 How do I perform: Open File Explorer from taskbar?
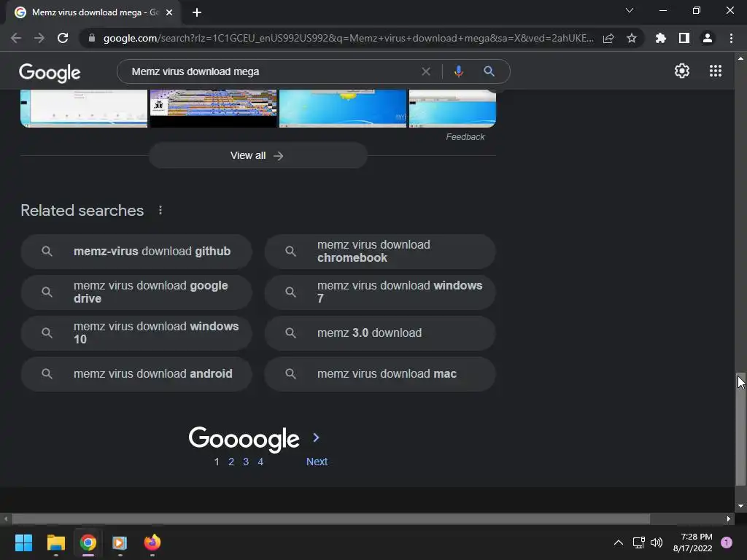[55, 542]
